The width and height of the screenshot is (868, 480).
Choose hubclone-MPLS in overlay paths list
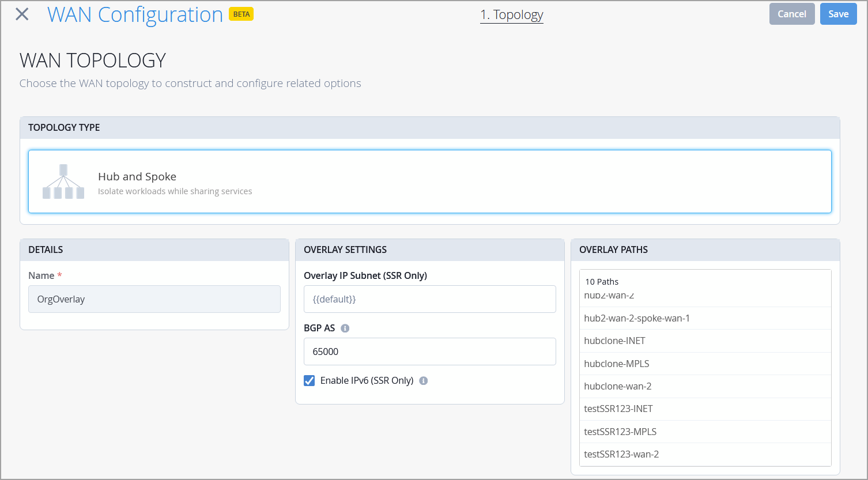(x=616, y=364)
